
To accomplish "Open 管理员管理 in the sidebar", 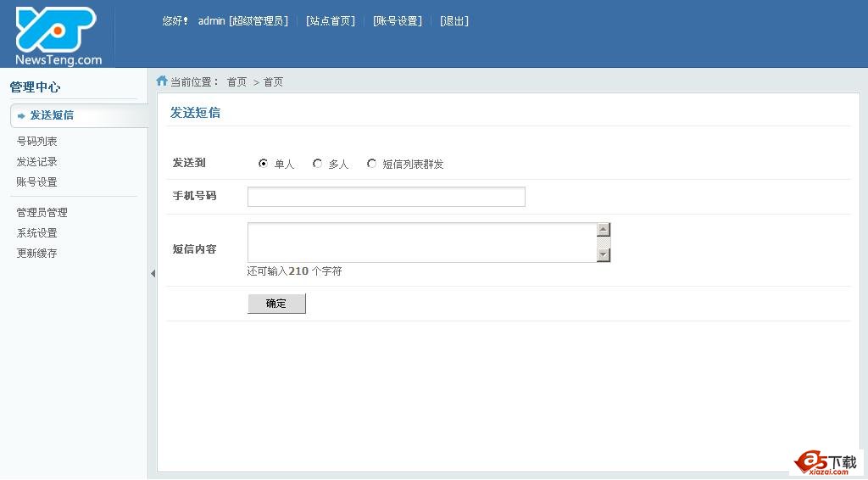I will (x=42, y=213).
